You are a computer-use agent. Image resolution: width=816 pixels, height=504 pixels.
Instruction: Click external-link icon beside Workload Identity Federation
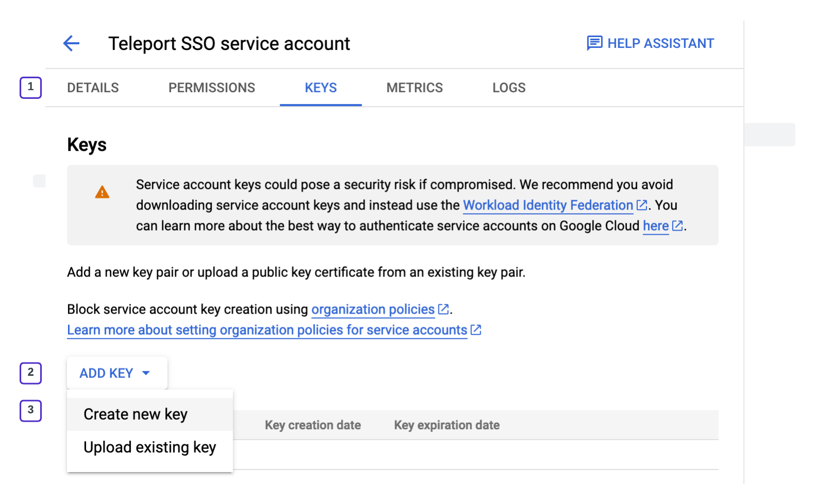click(642, 205)
